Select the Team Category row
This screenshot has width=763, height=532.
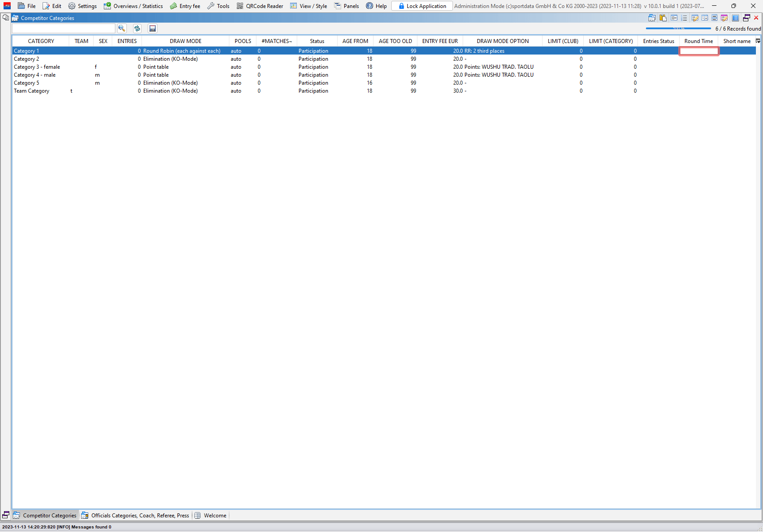tap(31, 91)
